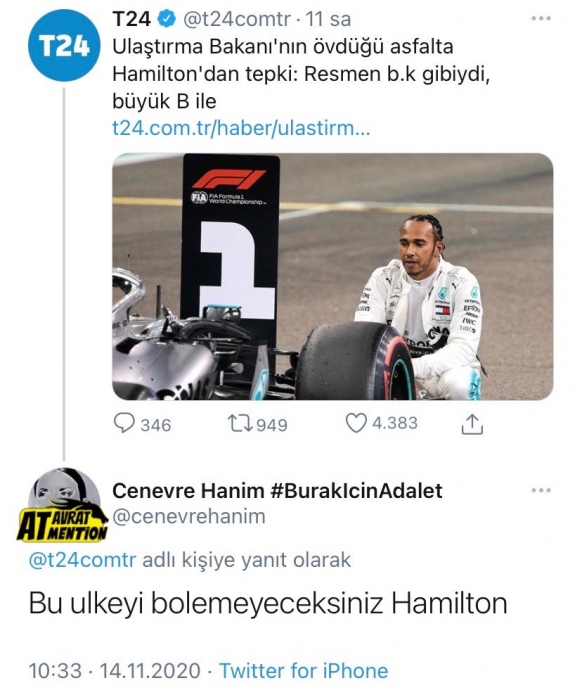Open more options on T24 tweet
Image resolution: width=582 pixels, height=690 pixels.
(x=541, y=18)
